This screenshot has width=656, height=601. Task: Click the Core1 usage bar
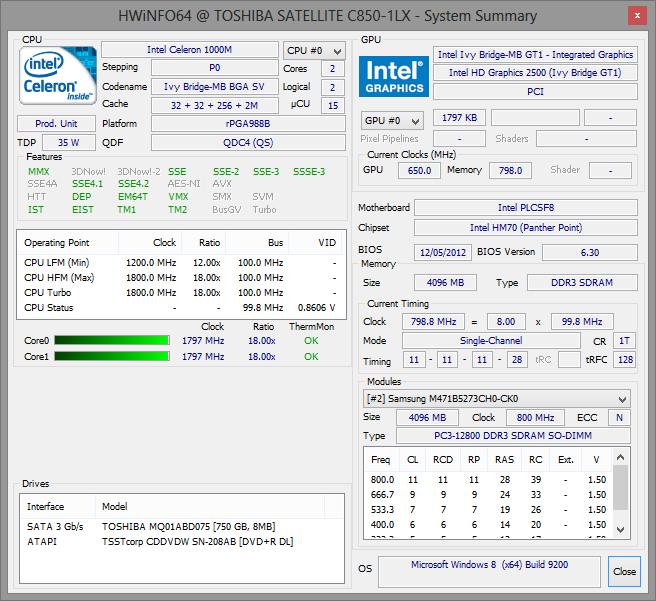[112, 356]
